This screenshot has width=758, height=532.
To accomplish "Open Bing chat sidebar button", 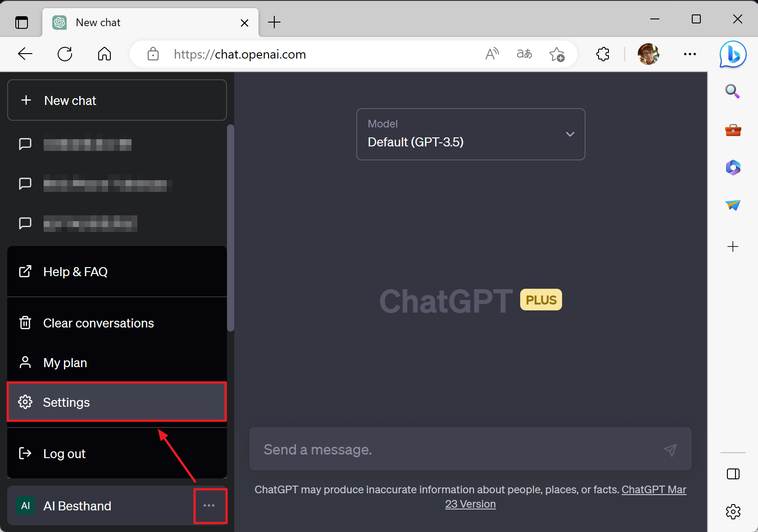I will (733, 54).
